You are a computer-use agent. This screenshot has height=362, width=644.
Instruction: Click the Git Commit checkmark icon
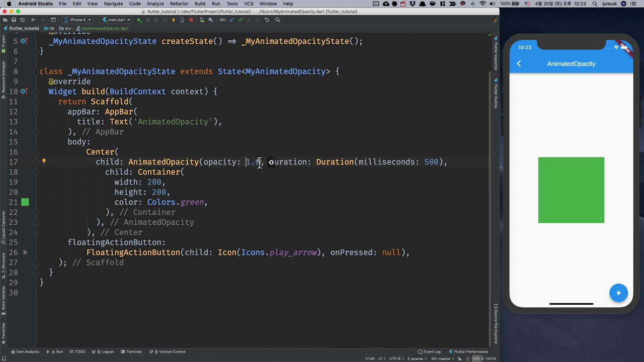(240, 20)
